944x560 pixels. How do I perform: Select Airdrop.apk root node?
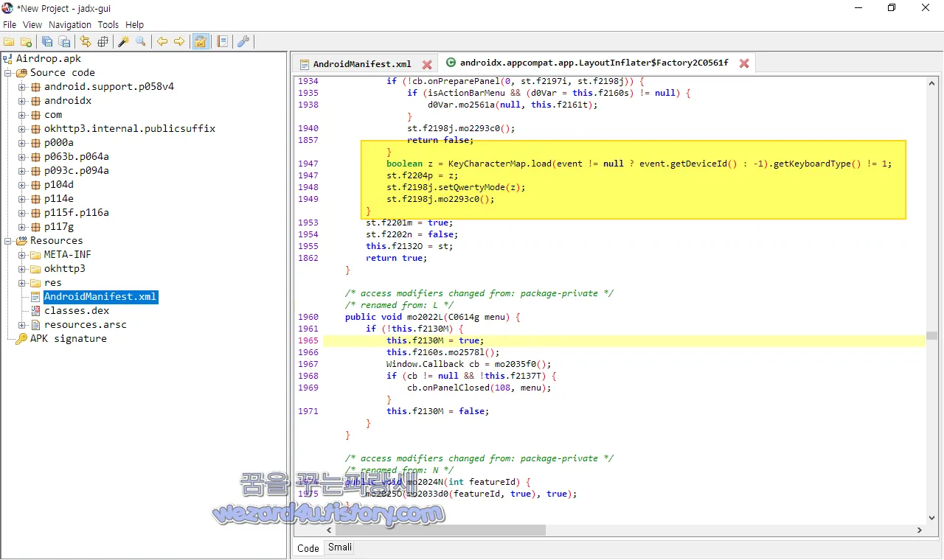[x=49, y=59]
